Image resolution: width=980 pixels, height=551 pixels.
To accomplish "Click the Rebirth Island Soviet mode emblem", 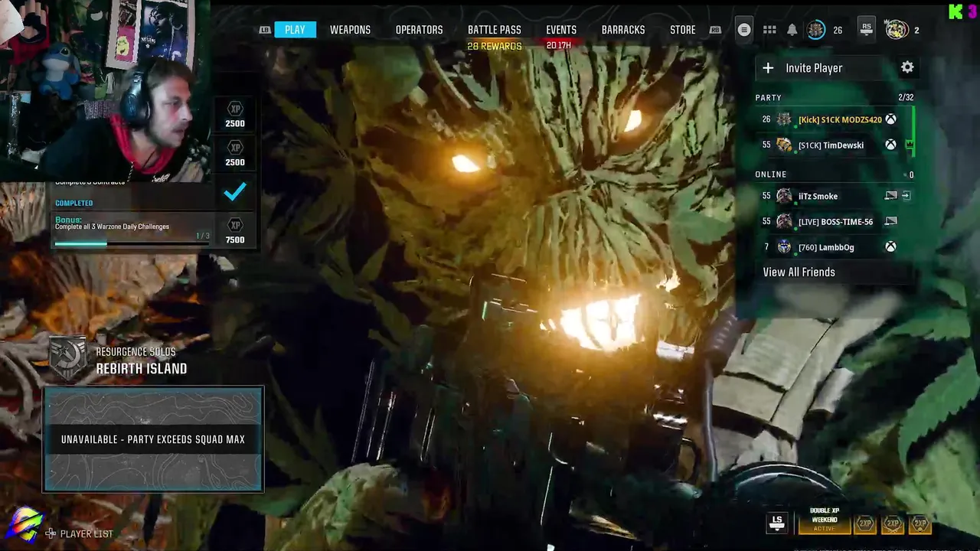I will 68,357.
